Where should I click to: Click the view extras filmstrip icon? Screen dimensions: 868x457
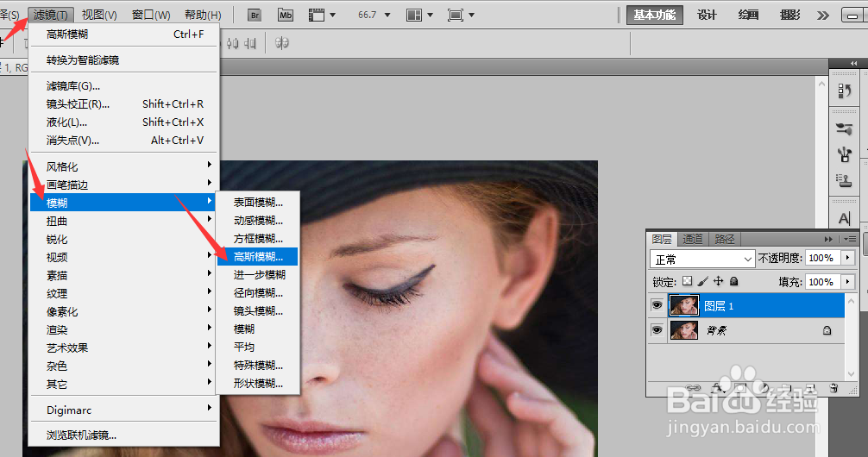(316, 15)
